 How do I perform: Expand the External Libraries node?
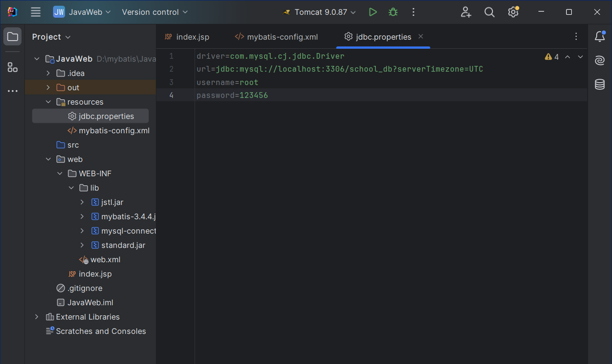tap(37, 317)
